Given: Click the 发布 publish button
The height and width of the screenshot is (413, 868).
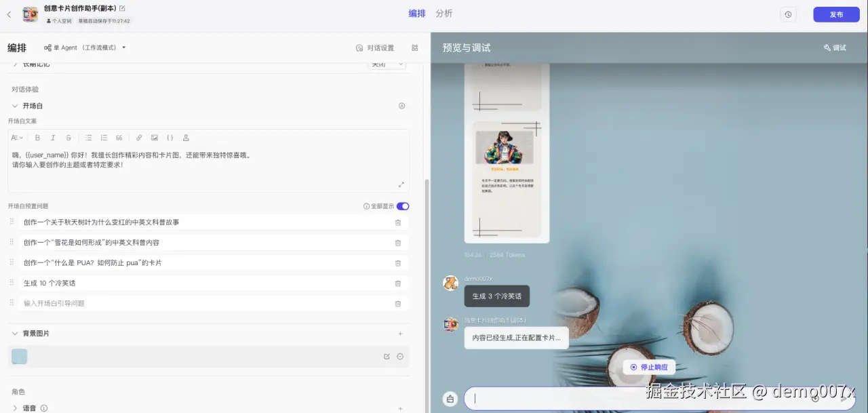Looking at the screenshot, I should point(836,14).
